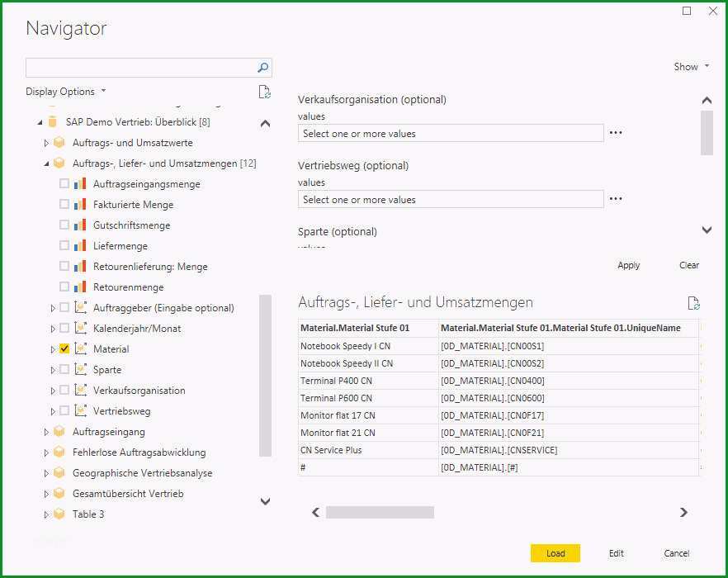Click the Auftragseingangsmenge bar chart icon
Image resolution: width=728 pixels, height=578 pixels.
(x=80, y=183)
